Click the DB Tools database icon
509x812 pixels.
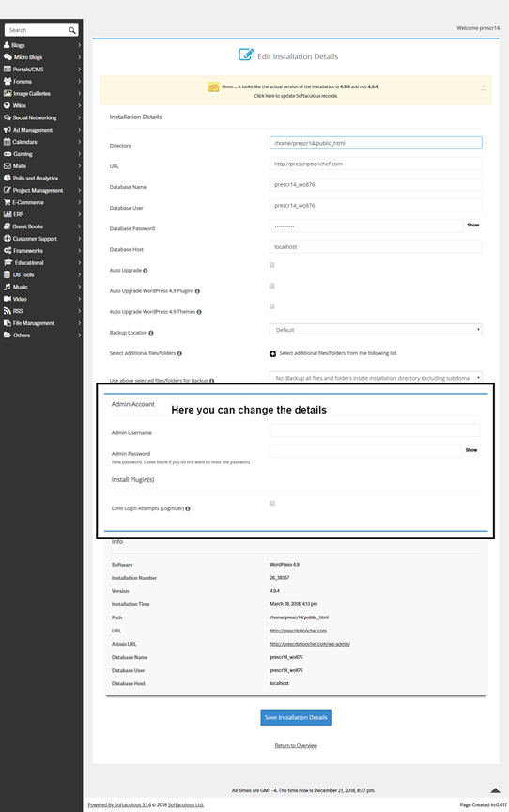pos(7,274)
